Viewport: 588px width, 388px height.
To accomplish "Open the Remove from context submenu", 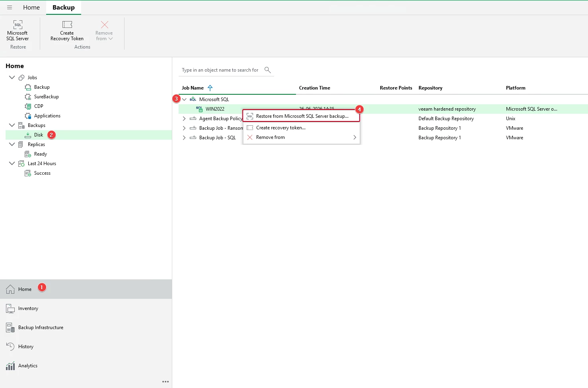I will coord(301,137).
